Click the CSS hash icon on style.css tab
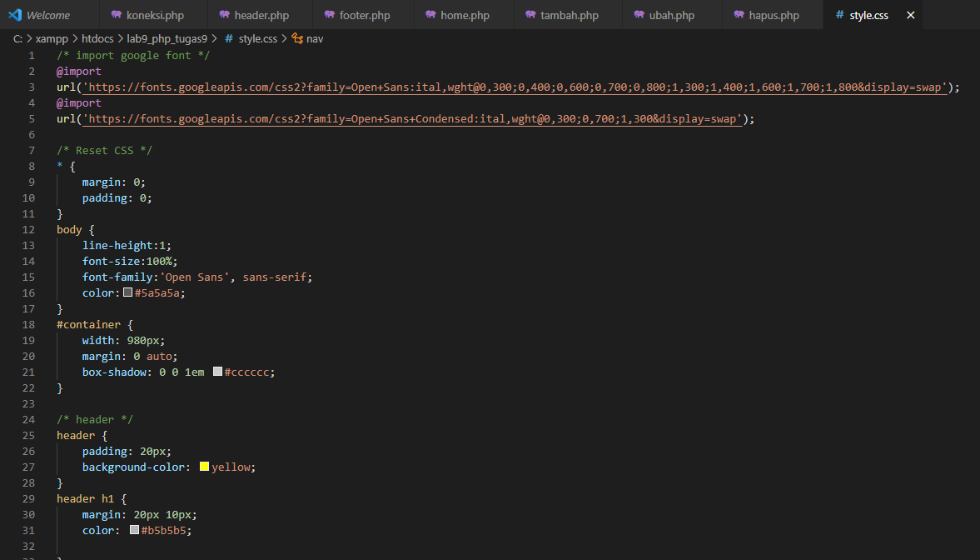980x560 pixels. (841, 14)
